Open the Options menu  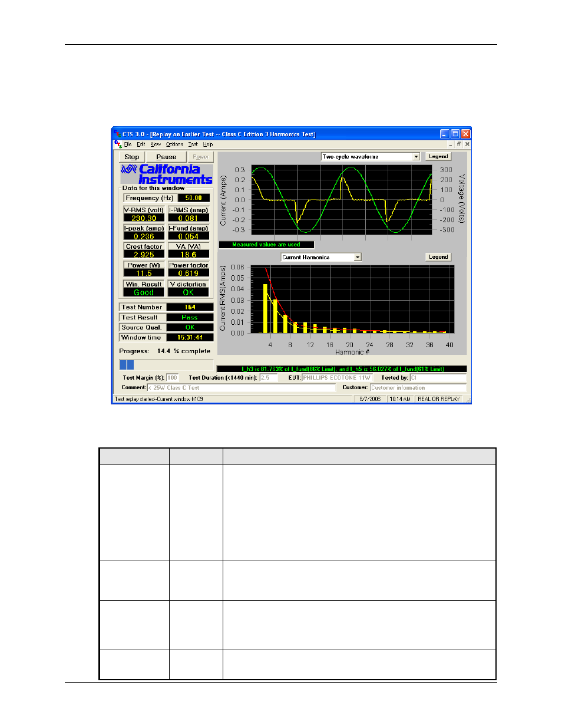(174, 144)
